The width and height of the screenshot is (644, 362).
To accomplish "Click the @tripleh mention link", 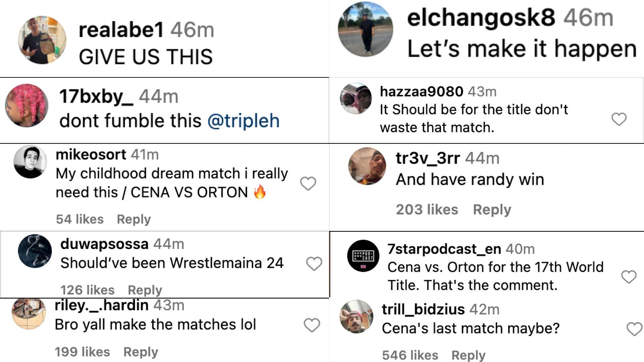I will [x=244, y=121].
